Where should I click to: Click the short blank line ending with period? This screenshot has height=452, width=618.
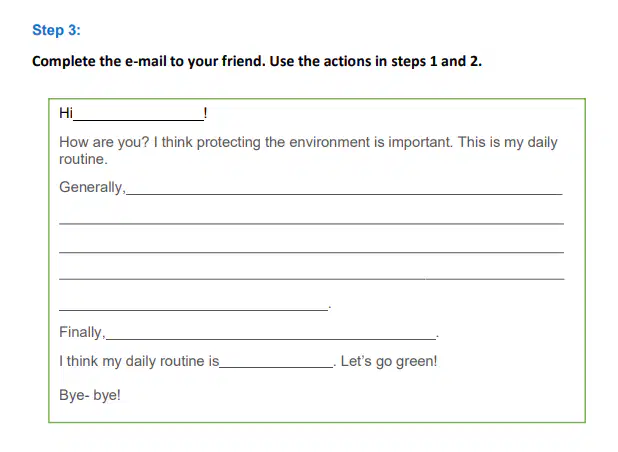194,305
